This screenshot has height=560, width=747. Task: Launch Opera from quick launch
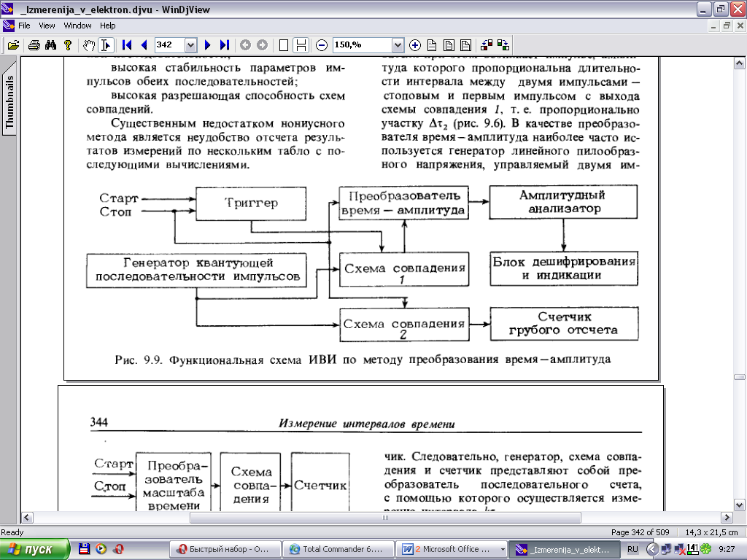118,549
